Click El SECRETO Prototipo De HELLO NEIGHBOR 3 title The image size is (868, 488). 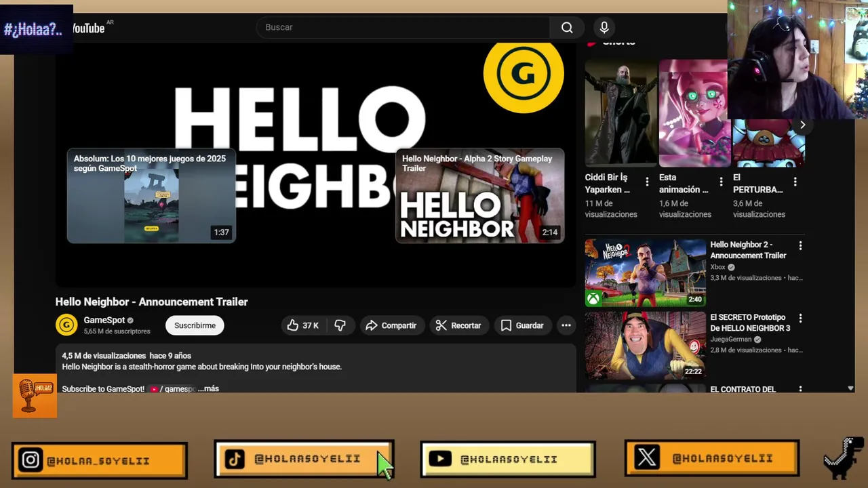coord(750,323)
